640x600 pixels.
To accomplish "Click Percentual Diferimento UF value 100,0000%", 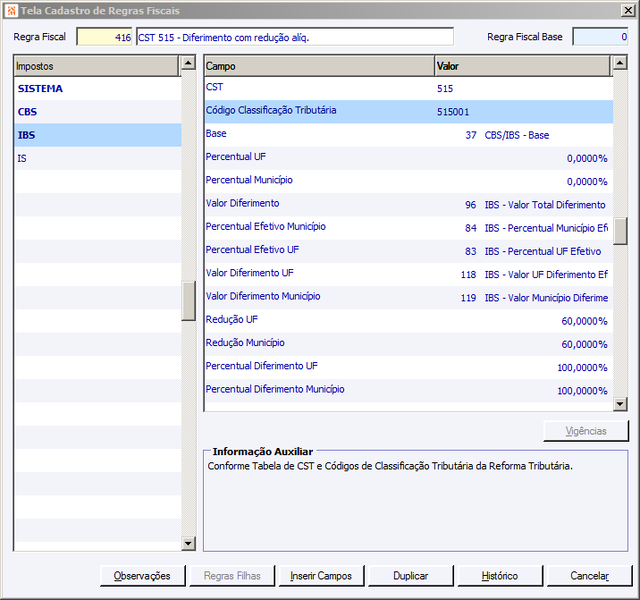I will click(582, 368).
